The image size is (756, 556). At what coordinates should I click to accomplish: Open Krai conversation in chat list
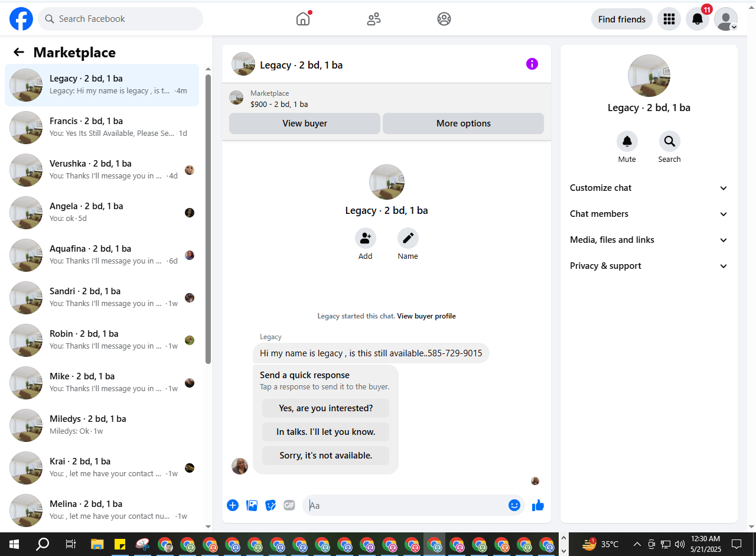coord(102,468)
